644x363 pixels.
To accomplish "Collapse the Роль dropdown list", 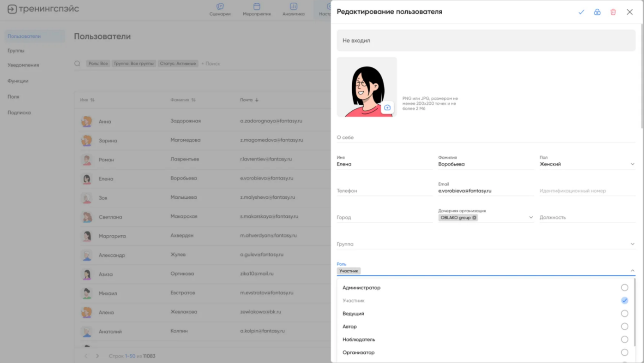I will coord(632,271).
